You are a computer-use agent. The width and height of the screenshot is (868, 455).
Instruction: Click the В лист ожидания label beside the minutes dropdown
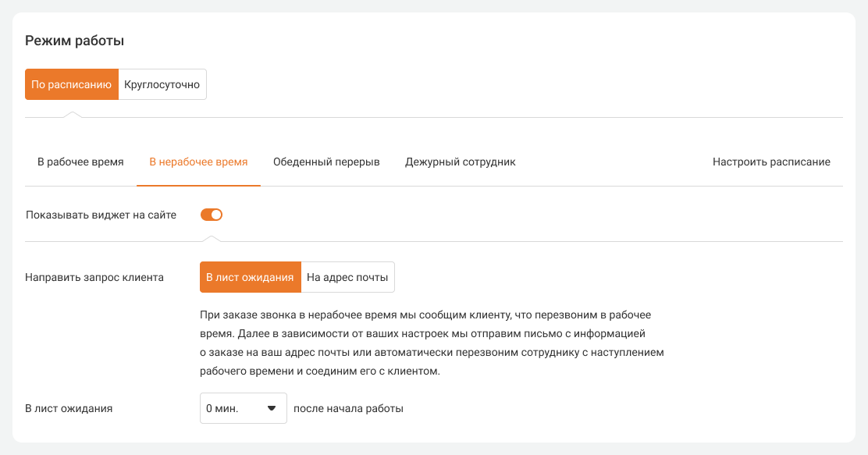tap(69, 408)
